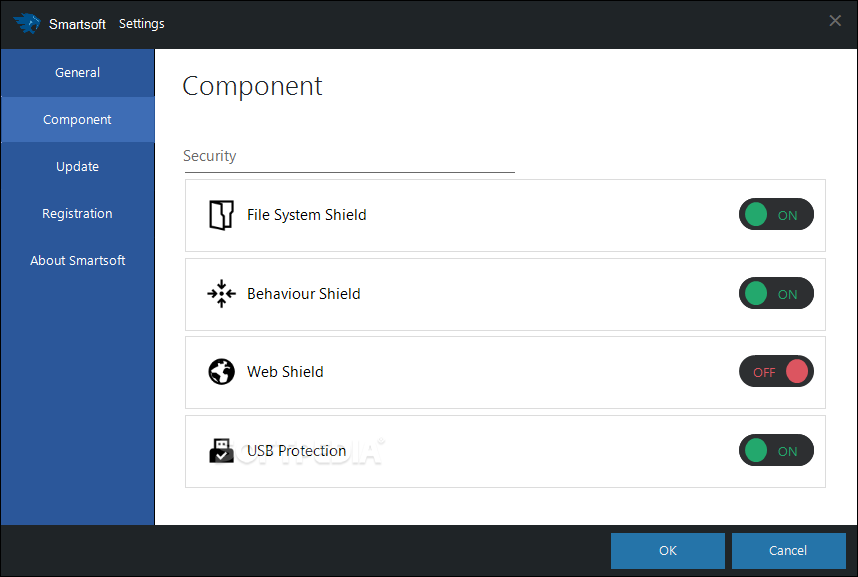Click the Behaviour Shield arrows icon
The height and width of the screenshot is (577, 858).
(x=221, y=294)
